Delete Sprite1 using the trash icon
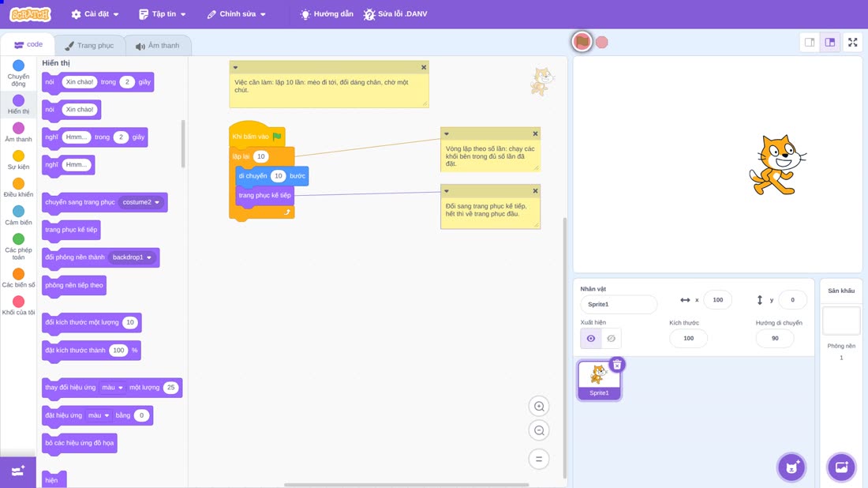 [x=617, y=365]
